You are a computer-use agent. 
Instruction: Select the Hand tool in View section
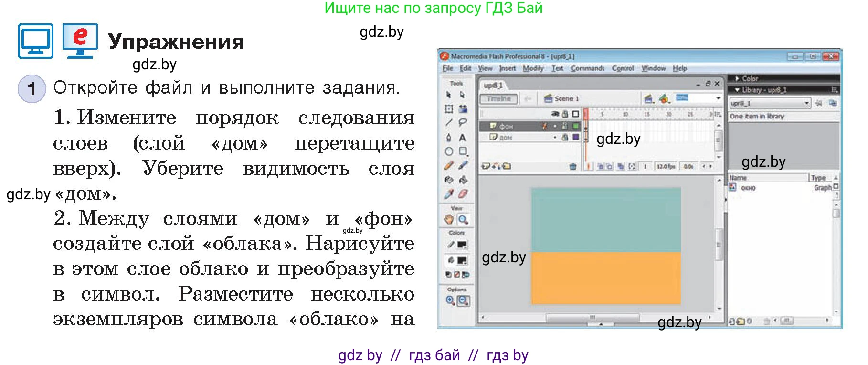[449, 219]
